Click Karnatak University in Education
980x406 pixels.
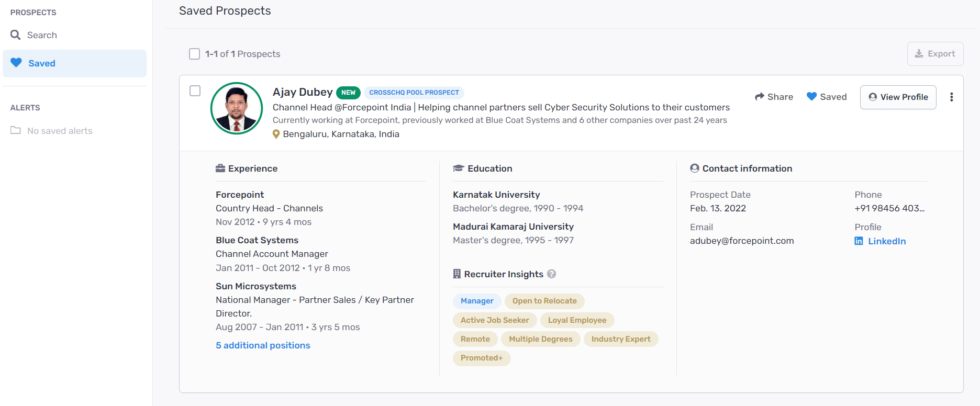point(496,195)
